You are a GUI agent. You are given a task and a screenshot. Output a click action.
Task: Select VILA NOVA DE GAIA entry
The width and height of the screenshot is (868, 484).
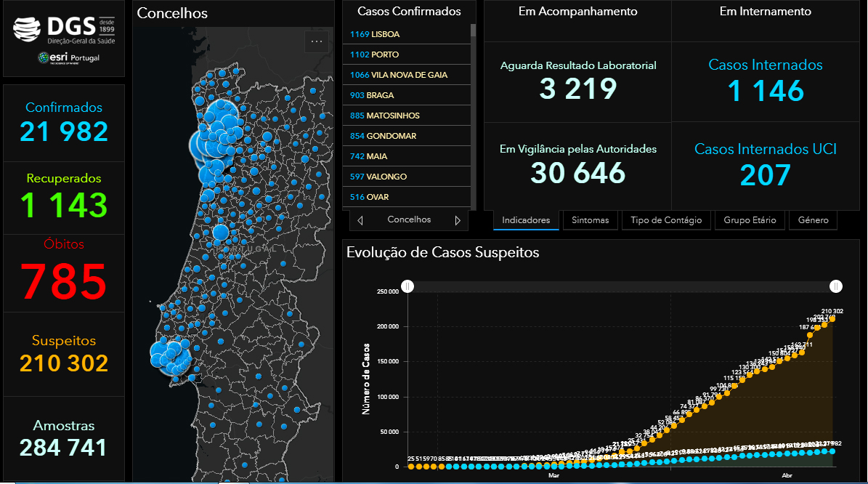pyautogui.click(x=406, y=75)
